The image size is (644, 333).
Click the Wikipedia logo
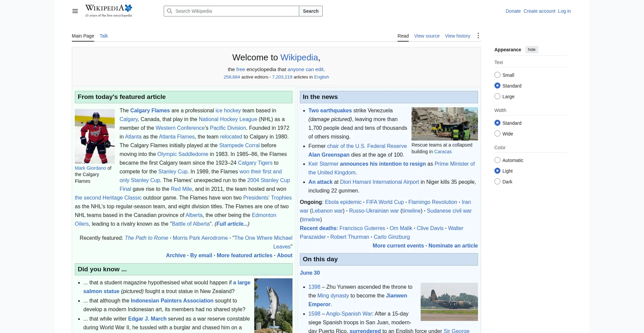[x=109, y=11]
